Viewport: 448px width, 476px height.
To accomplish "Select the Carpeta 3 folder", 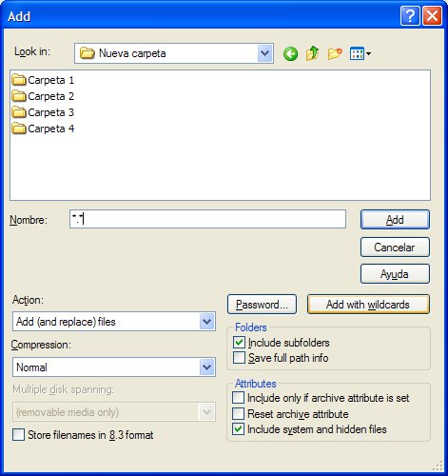I will pos(43,112).
